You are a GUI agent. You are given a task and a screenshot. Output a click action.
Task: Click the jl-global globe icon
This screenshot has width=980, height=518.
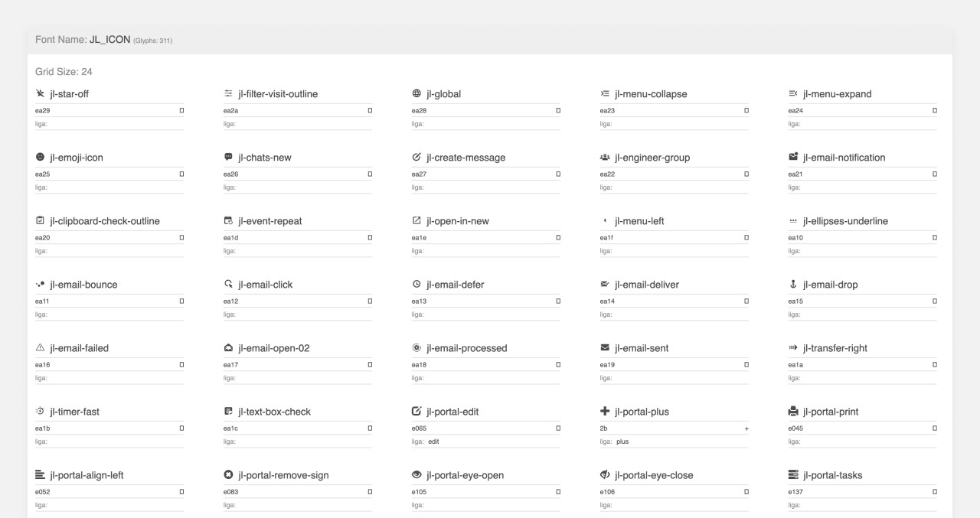tap(416, 94)
